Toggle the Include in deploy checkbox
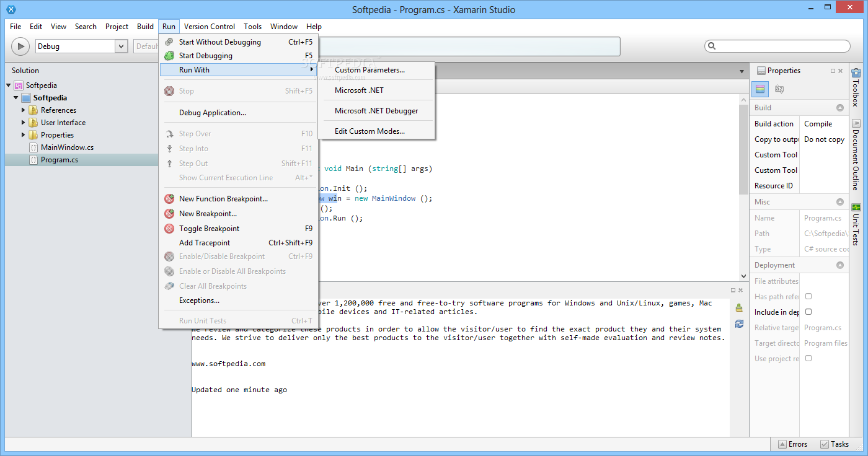 [808, 312]
